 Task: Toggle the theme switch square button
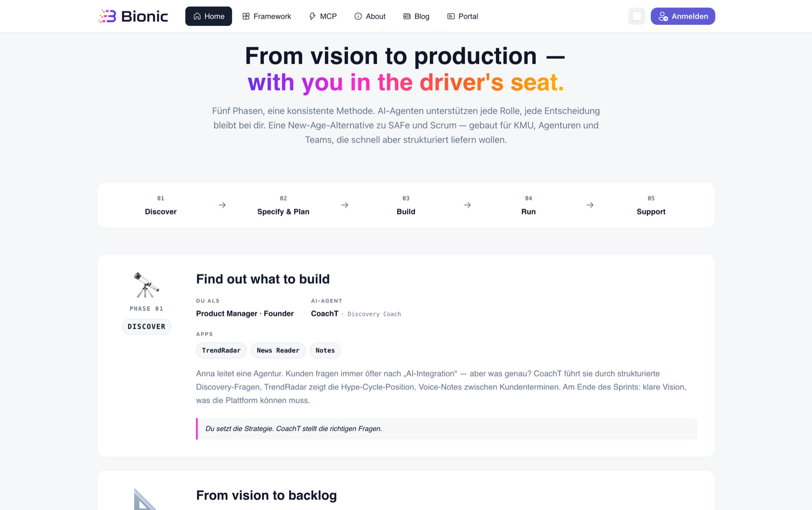(x=636, y=16)
